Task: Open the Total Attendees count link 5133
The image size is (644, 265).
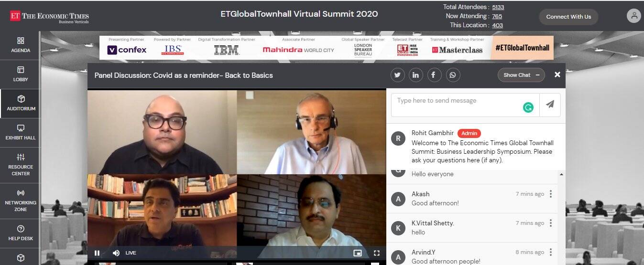Action: pos(498,7)
